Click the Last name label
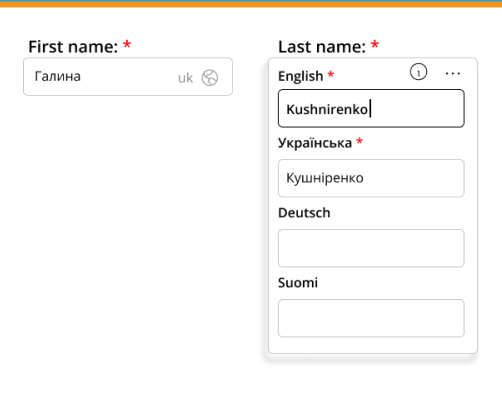 pos(322,47)
